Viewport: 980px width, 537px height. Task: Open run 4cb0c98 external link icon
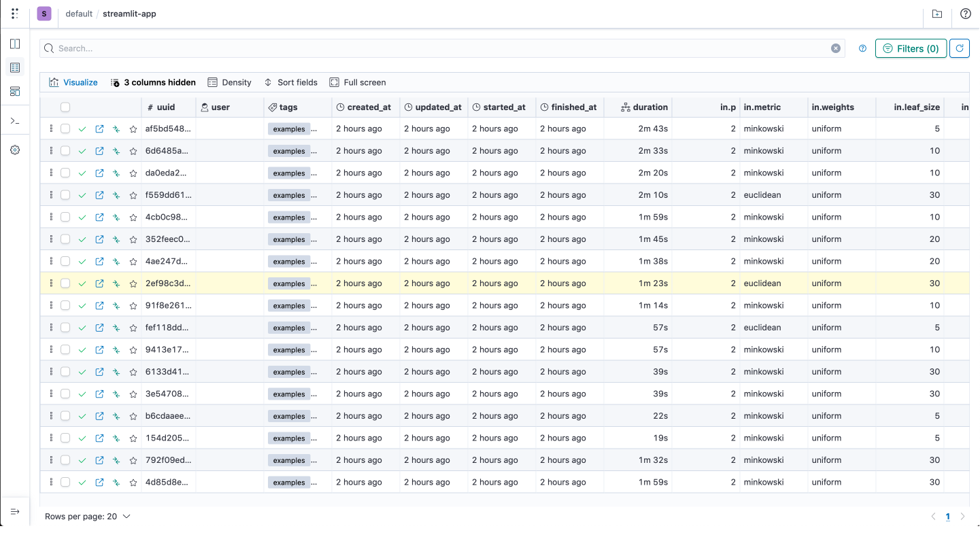pyautogui.click(x=99, y=217)
